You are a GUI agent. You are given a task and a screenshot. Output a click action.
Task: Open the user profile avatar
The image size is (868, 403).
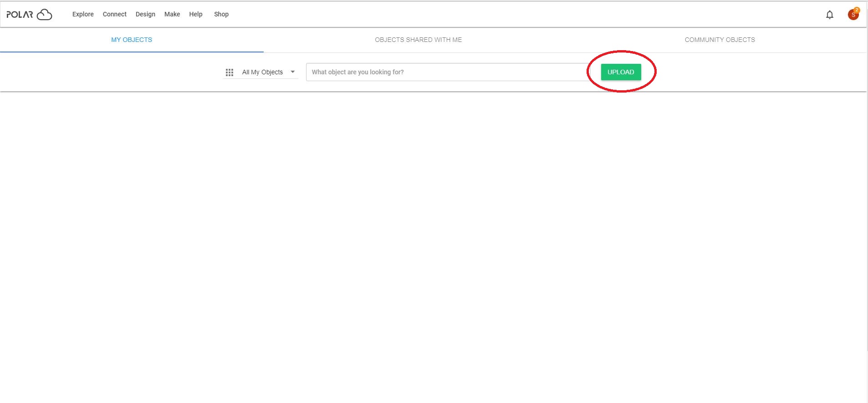click(853, 15)
